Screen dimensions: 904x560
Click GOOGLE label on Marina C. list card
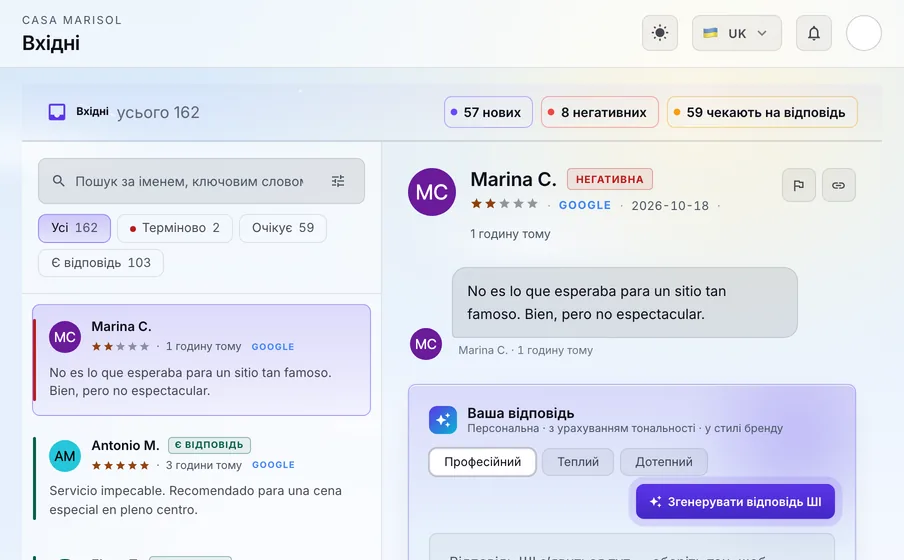[x=273, y=347]
